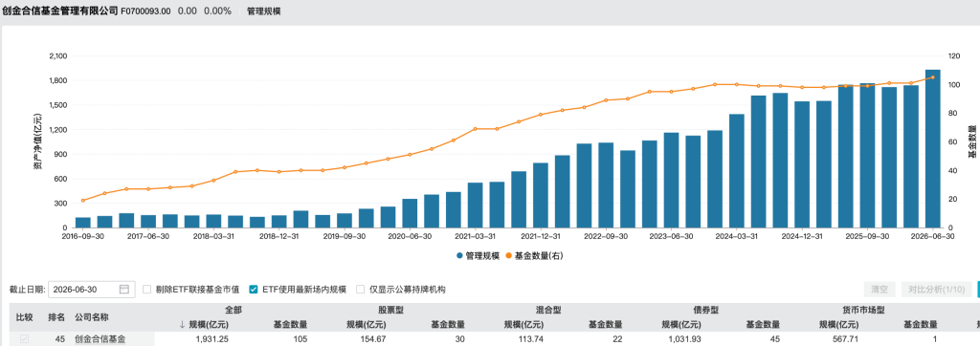Click the first orange data point for 2016-09-30
This screenshot has width=980, height=346.
pyautogui.click(x=82, y=201)
